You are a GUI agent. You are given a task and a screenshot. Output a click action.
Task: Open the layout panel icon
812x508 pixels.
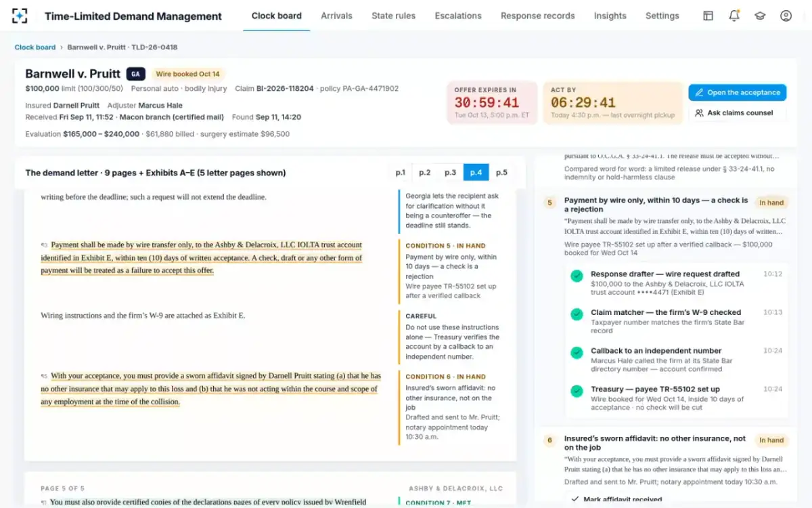coord(708,16)
